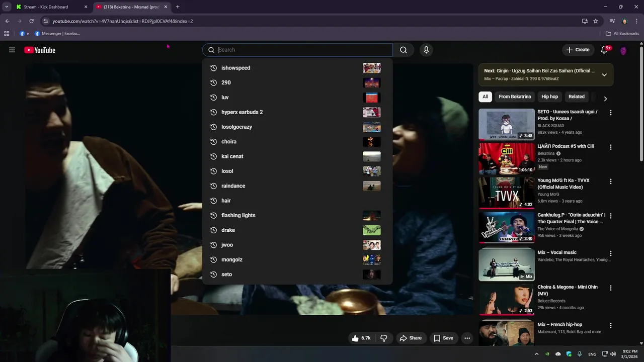Show more filter chips with arrow
Image resolution: width=644 pixels, height=362 pixels.
[605, 99]
